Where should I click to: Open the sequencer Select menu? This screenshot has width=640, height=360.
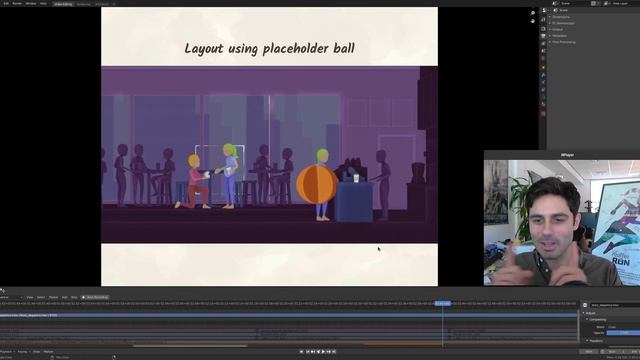tap(41, 297)
